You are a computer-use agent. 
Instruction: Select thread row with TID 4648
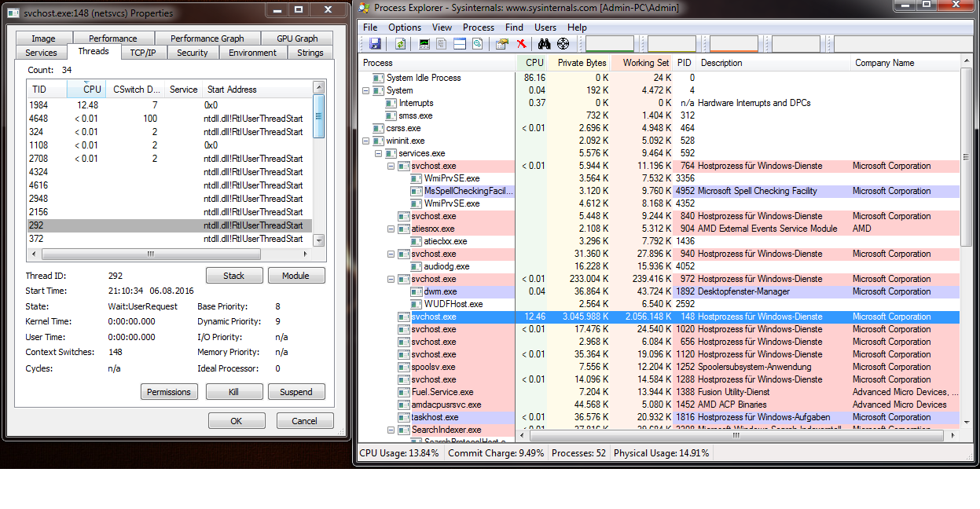click(170, 119)
